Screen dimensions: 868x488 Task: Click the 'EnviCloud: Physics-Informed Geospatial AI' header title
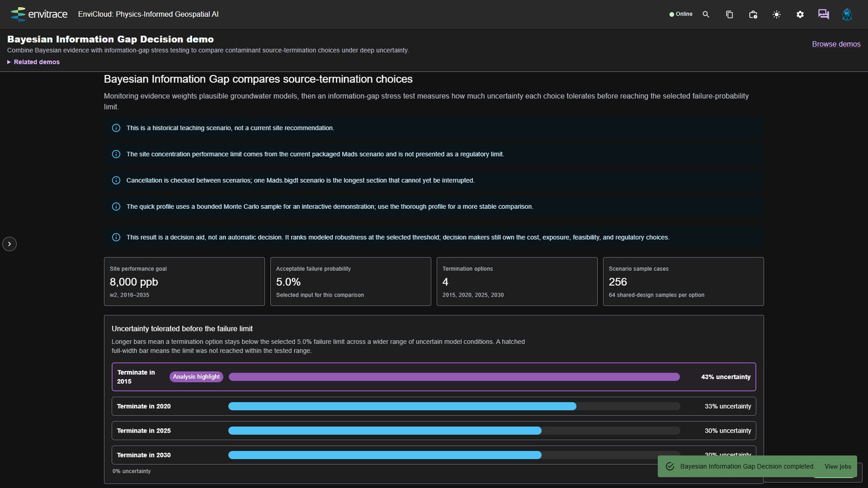coord(148,14)
